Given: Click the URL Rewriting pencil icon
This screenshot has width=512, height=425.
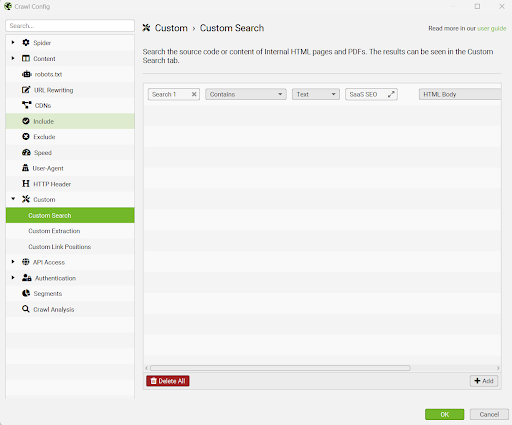Looking at the screenshot, I should (26, 90).
